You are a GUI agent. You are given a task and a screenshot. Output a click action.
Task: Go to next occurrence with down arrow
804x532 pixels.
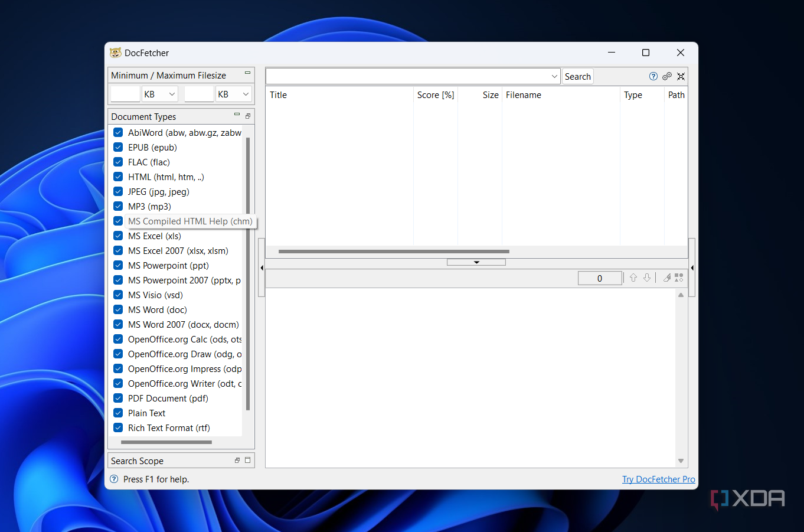647,278
